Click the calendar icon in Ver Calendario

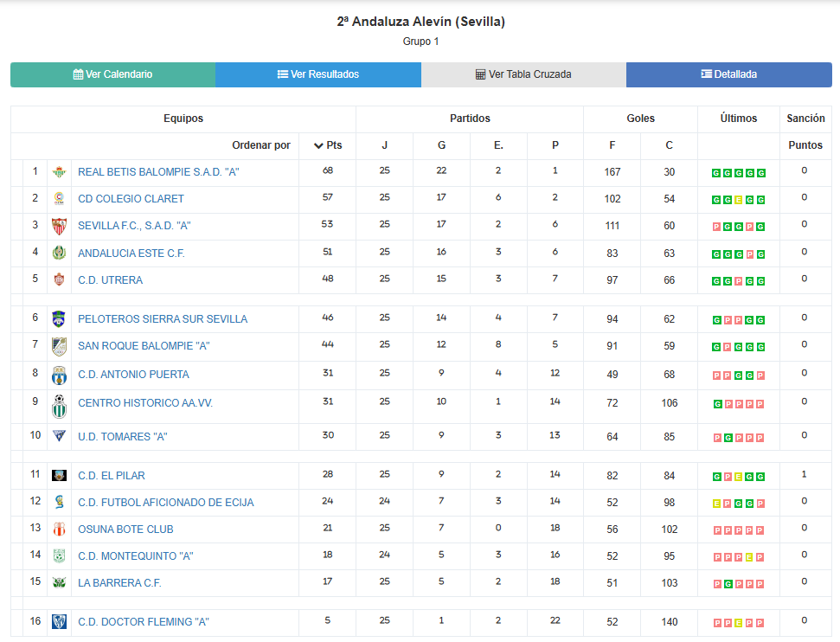click(78, 74)
